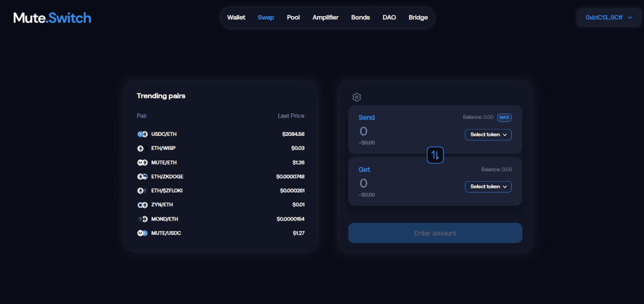The height and width of the screenshot is (304, 644).
Task: Click the ETH/ZKDOGE token pair icon
Action: pos(142,177)
